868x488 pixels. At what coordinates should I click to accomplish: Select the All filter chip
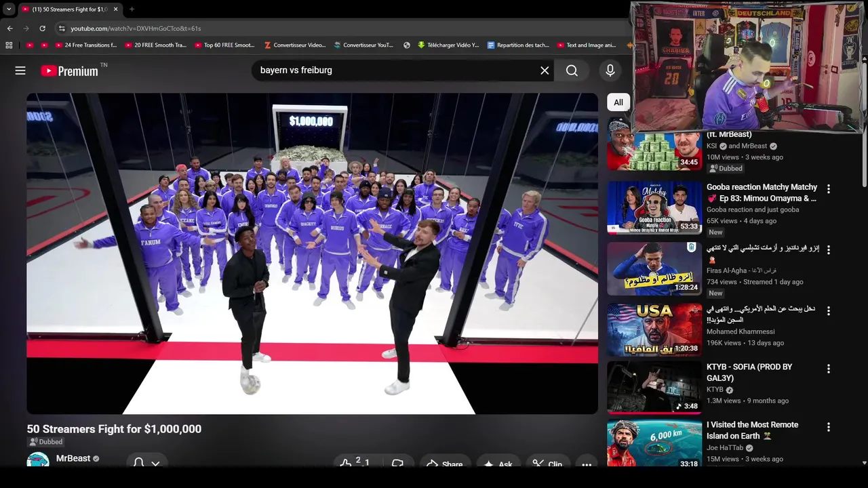[x=618, y=102]
